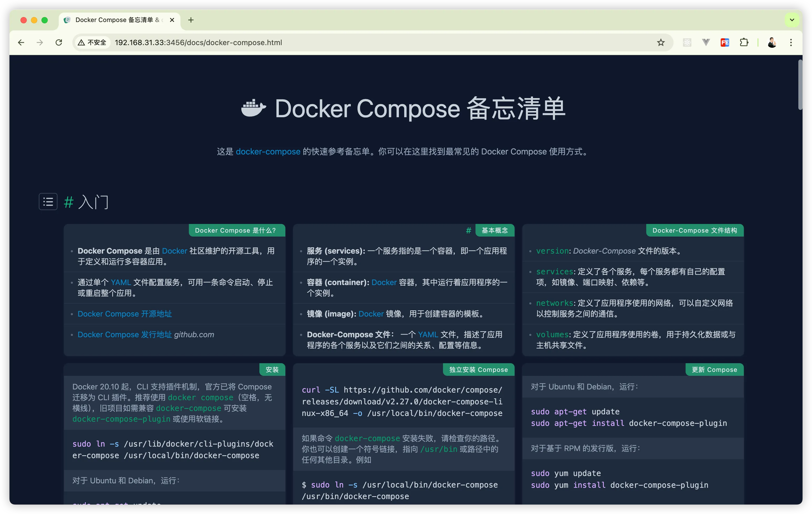Click the 独立安装 Compose card title
Image resolution: width=812 pixels, height=514 pixels.
pos(478,370)
